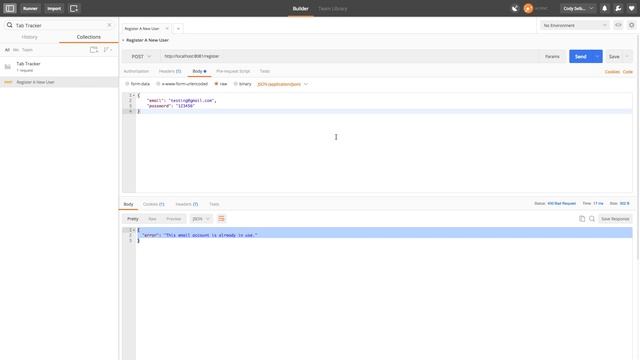Click the request URL input field
Screen dimensions: 640x360
pyautogui.click(x=349, y=56)
